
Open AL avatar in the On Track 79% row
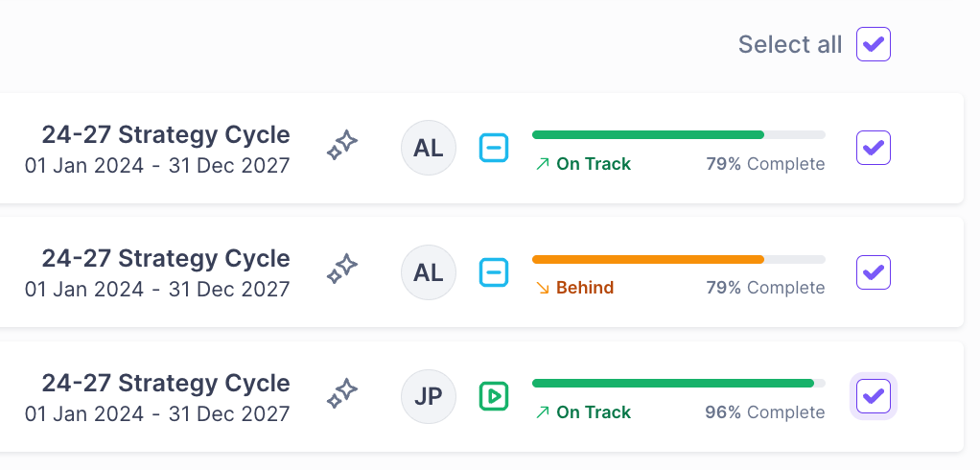pos(429,148)
